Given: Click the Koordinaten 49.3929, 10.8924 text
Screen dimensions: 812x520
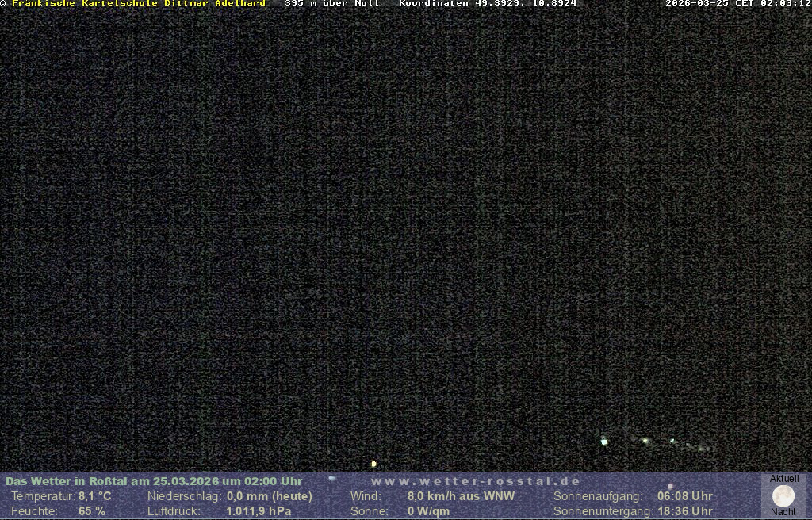Looking at the screenshot, I should [x=488, y=4].
